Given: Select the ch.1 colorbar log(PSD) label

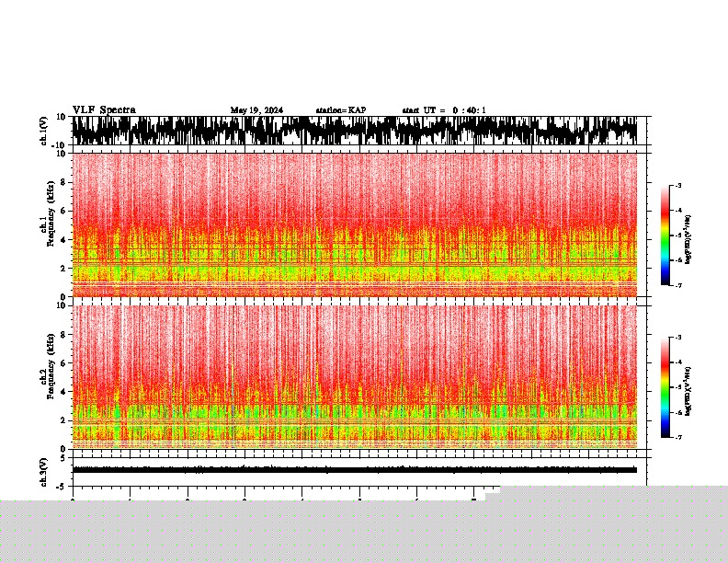Looking at the screenshot, I should 688,240.
